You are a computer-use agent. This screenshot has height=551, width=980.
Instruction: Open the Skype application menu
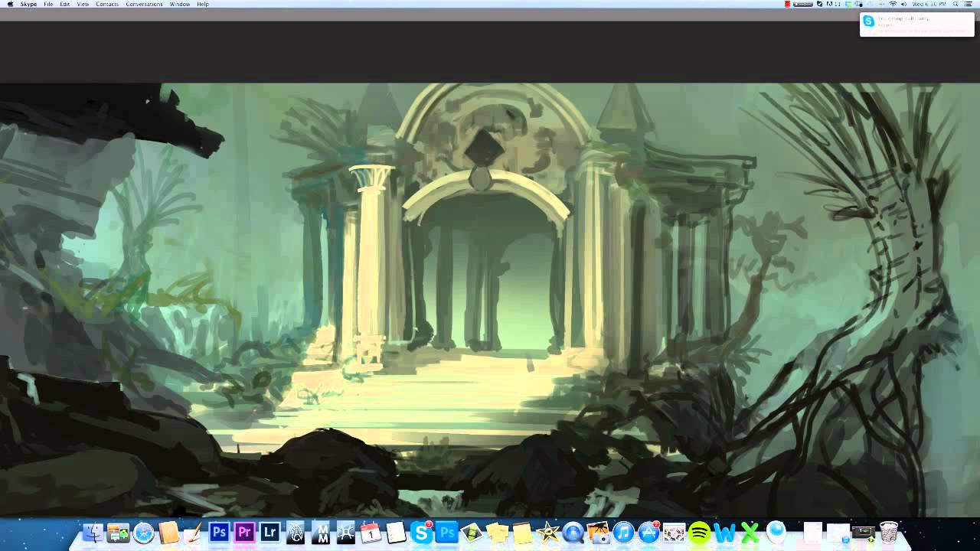tap(28, 4)
